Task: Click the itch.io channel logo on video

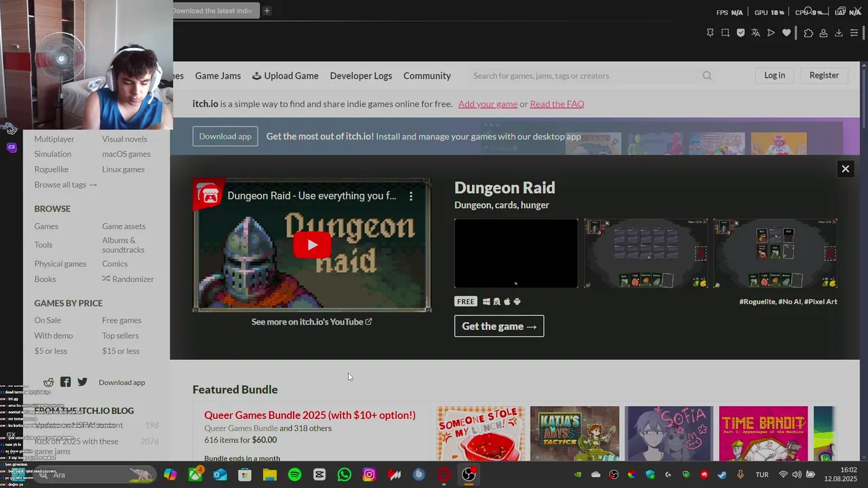Action: pyautogui.click(x=210, y=195)
